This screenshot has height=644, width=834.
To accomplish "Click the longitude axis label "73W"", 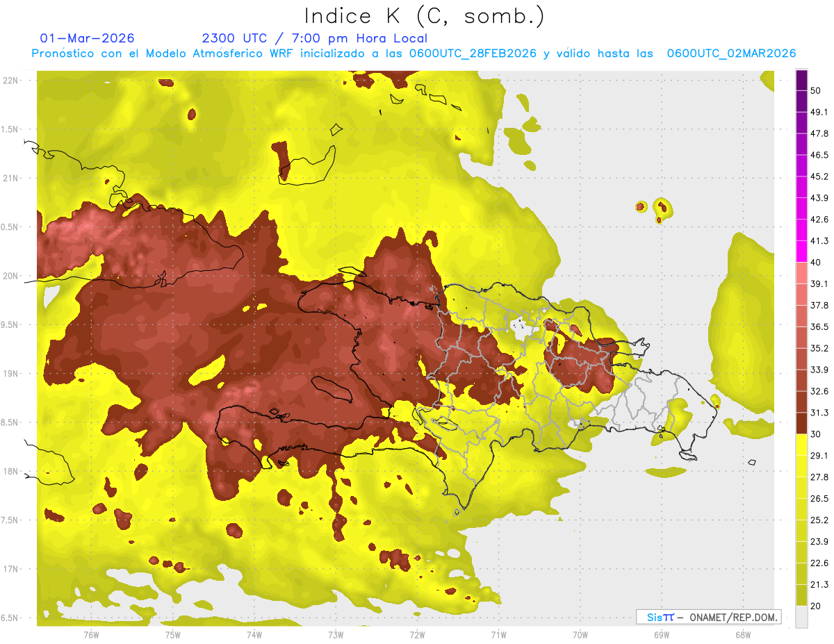I will tap(336, 635).
